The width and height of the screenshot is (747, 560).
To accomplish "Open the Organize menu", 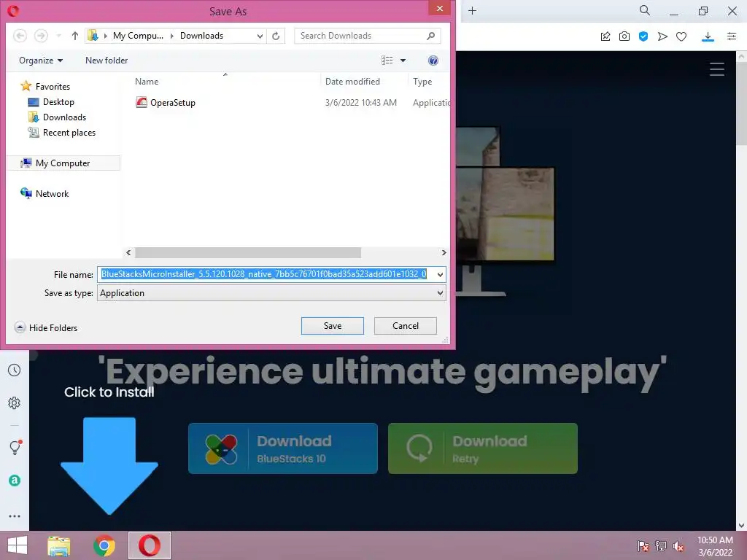I will point(41,61).
